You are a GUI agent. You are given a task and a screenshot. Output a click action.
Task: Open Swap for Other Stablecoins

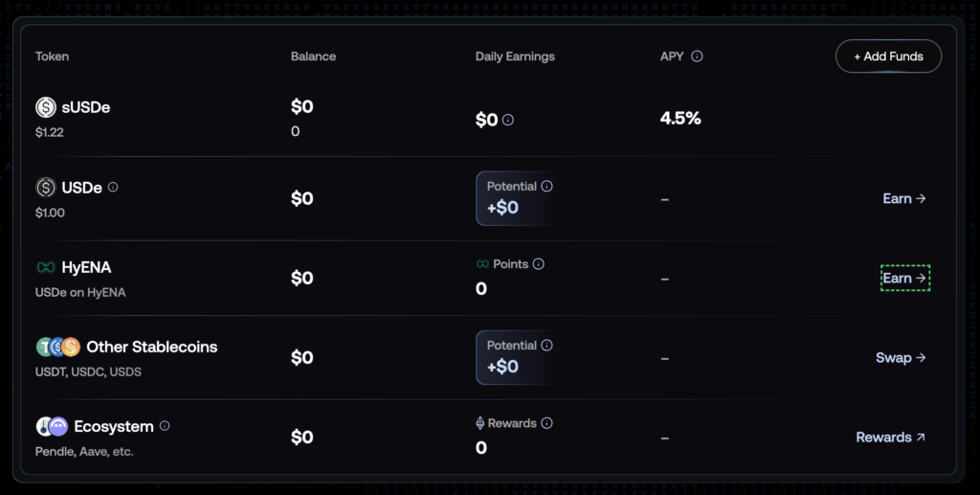coord(901,358)
